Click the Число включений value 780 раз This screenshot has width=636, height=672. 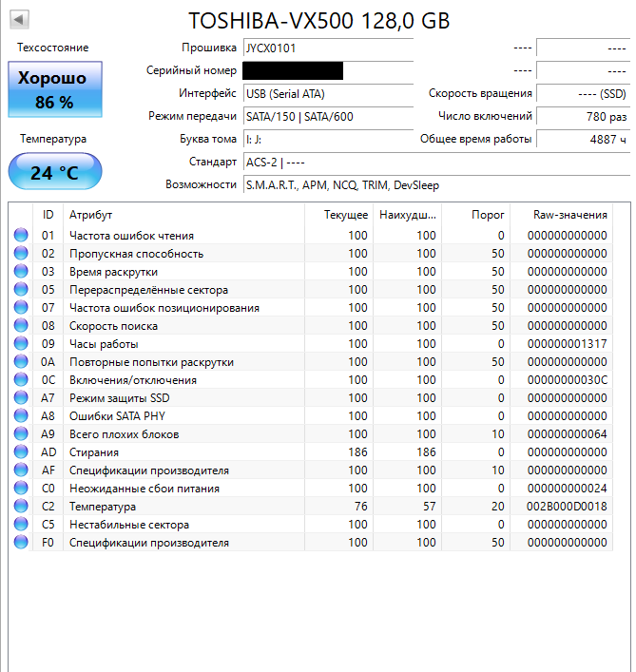pos(584,116)
